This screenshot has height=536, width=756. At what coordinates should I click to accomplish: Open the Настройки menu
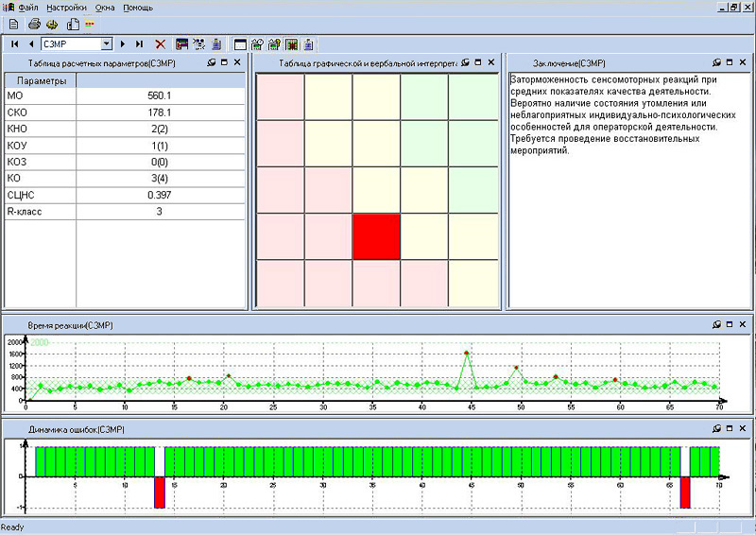pyautogui.click(x=66, y=7)
